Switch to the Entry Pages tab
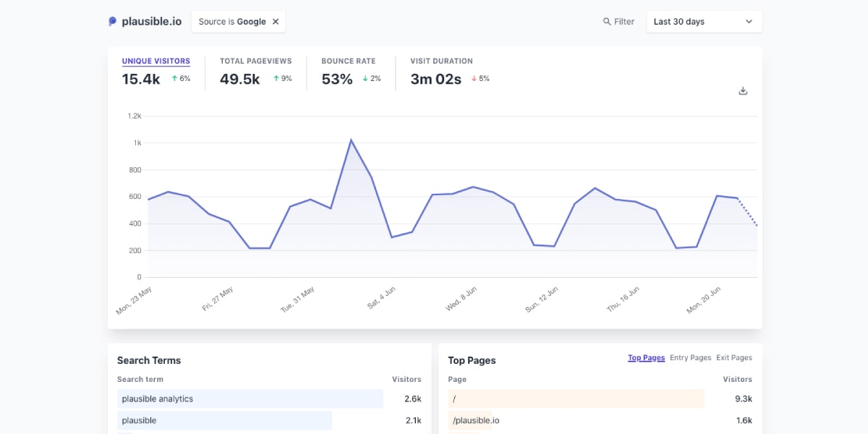This screenshot has width=868, height=434. (691, 357)
